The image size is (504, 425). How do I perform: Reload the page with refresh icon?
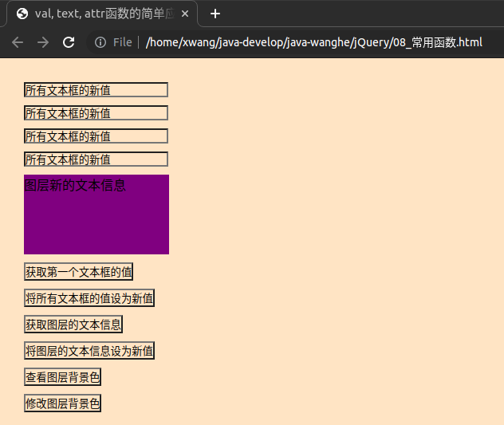[69, 42]
